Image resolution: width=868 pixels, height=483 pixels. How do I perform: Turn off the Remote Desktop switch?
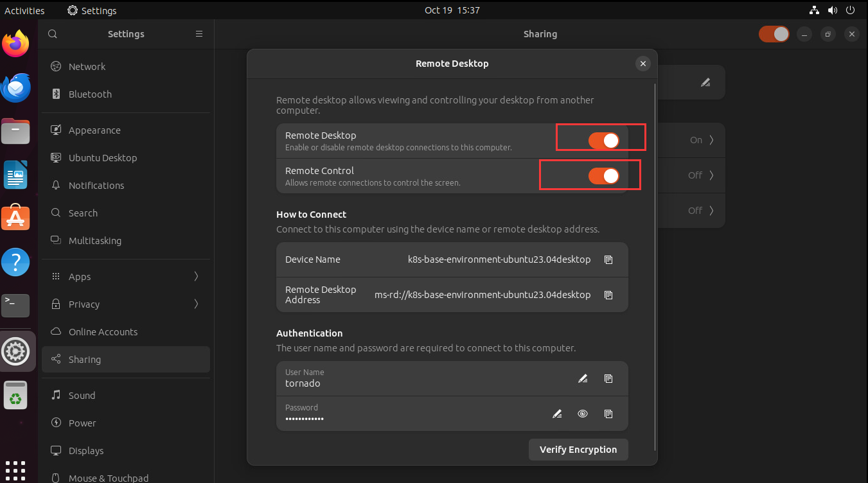click(x=604, y=141)
